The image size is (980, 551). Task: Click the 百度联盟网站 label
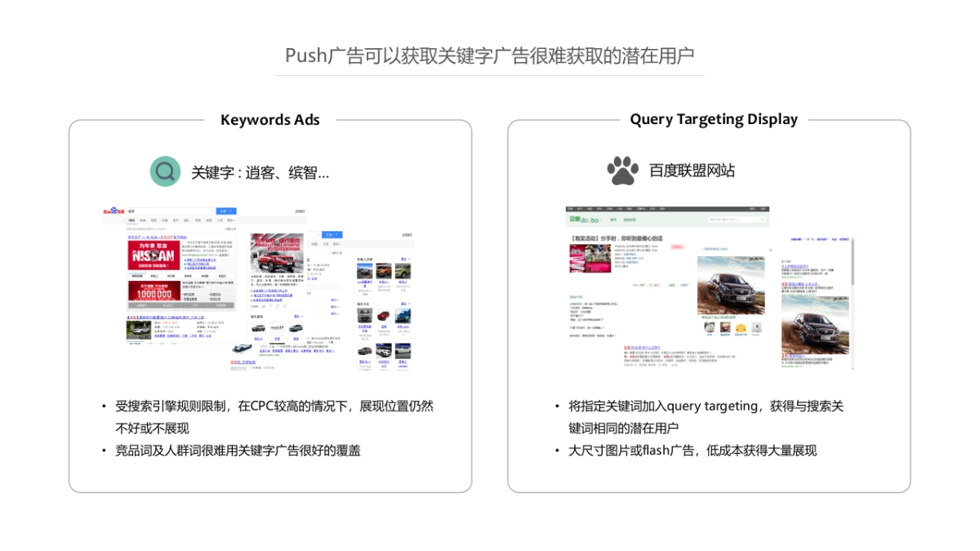click(692, 171)
